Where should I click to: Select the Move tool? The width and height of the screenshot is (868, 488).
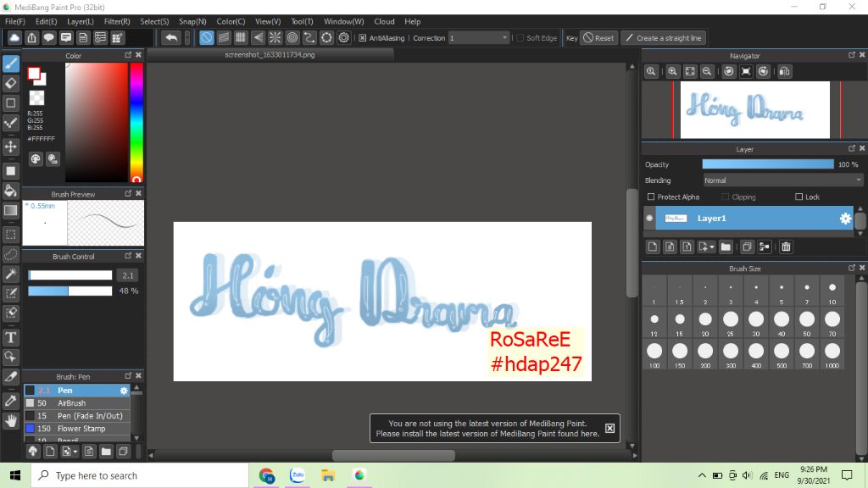tap(10, 147)
